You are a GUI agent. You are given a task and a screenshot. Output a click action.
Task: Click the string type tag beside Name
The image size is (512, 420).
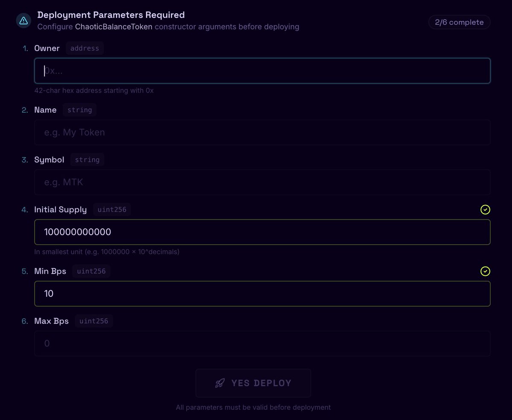click(x=80, y=110)
